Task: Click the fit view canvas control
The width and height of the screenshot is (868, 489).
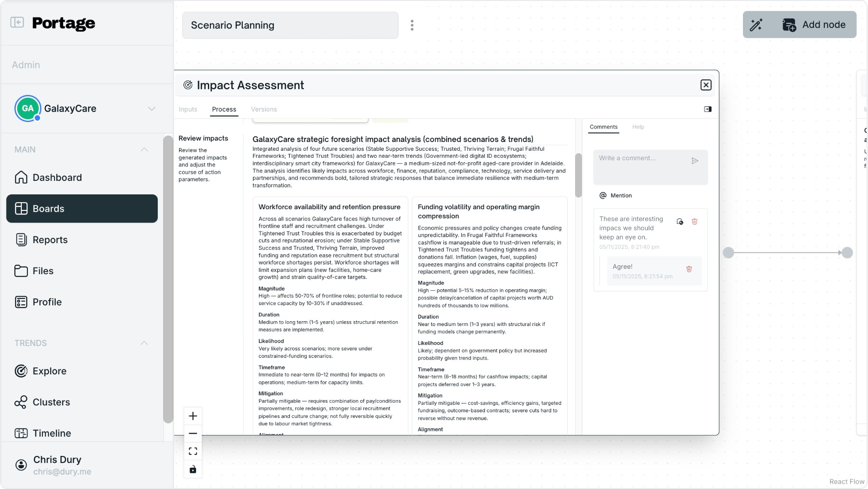Action: (x=193, y=451)
